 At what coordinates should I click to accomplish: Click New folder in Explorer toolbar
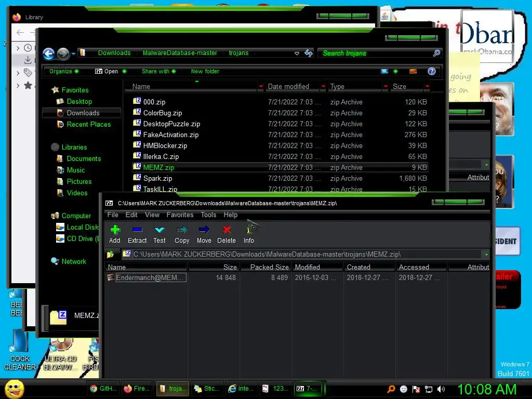205,71
